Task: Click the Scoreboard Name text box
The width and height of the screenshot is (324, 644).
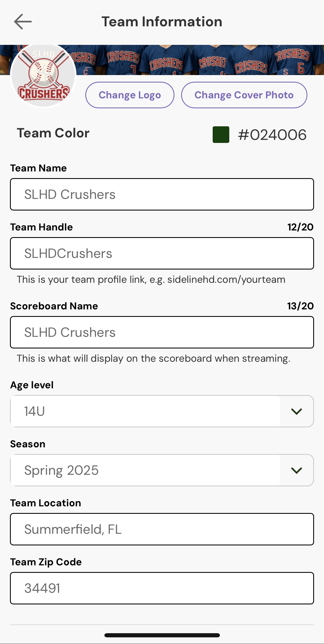Action: click(x=162, y=332)
